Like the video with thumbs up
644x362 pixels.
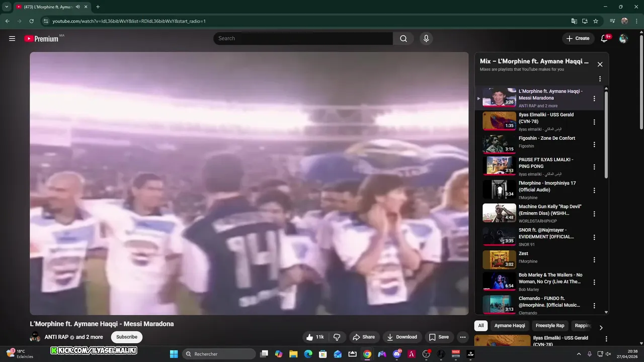tap(315, 337)
